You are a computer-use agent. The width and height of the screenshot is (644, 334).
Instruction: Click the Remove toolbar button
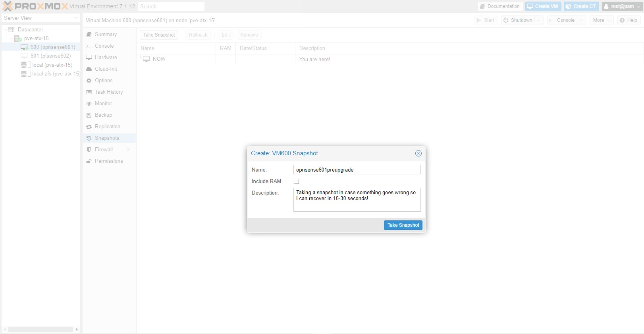point(249,35)
